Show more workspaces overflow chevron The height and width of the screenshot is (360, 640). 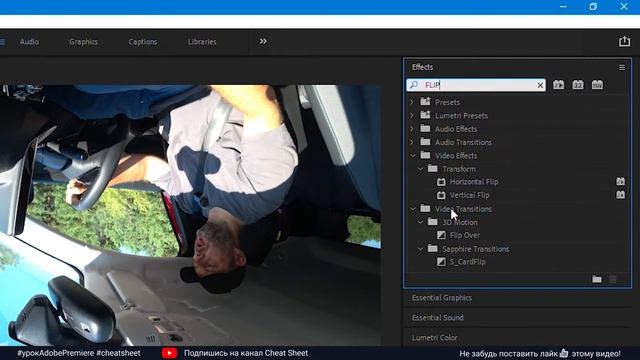tap(263, 41)
